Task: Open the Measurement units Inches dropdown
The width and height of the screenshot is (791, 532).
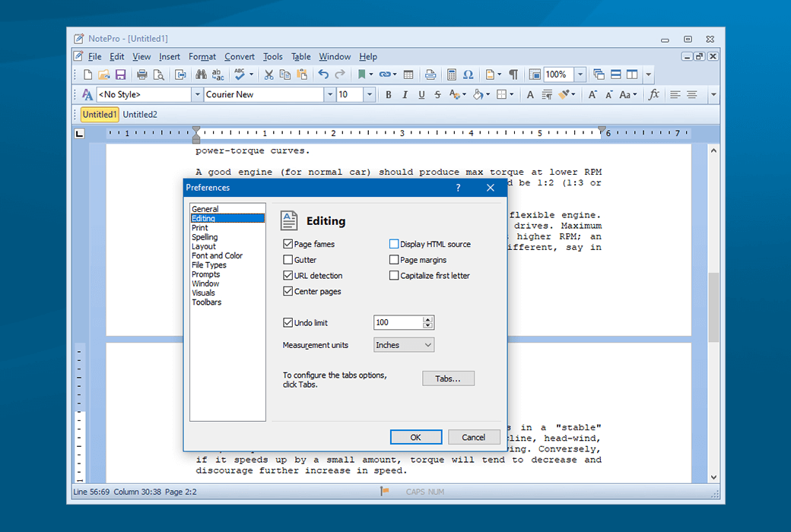Action: pos(404,345)
